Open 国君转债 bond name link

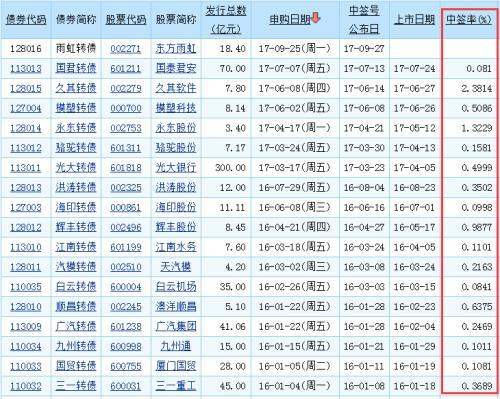tap(76, 68)
